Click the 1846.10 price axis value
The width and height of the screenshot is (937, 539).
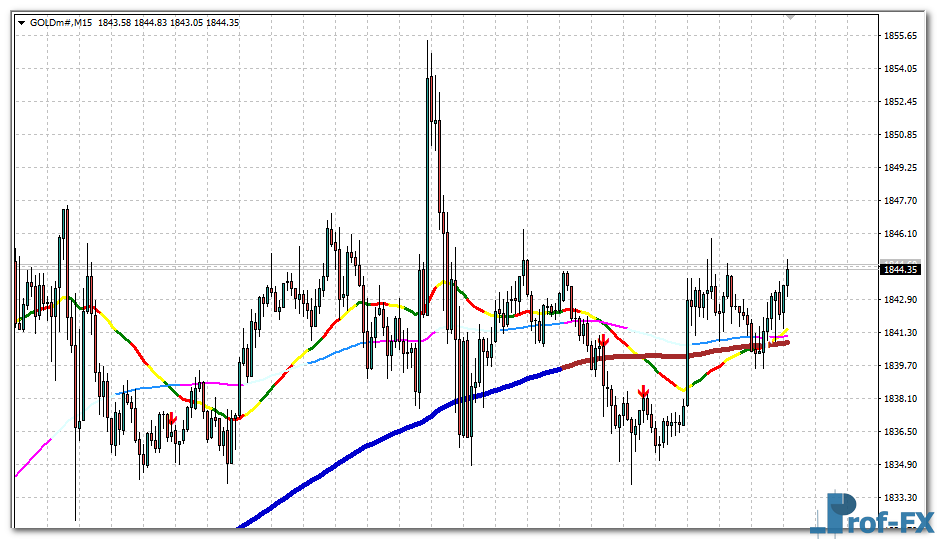point(901,234)
